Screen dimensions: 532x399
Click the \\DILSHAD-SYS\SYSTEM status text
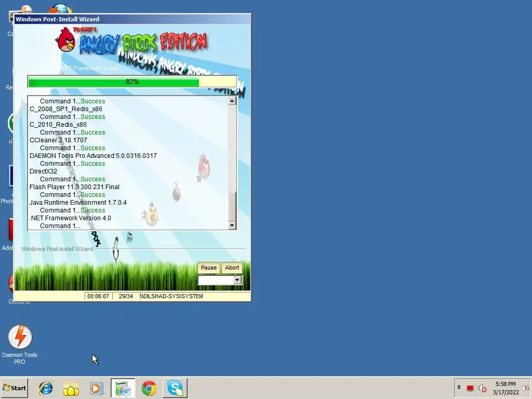pyautogui.click(x=171, y=296)
